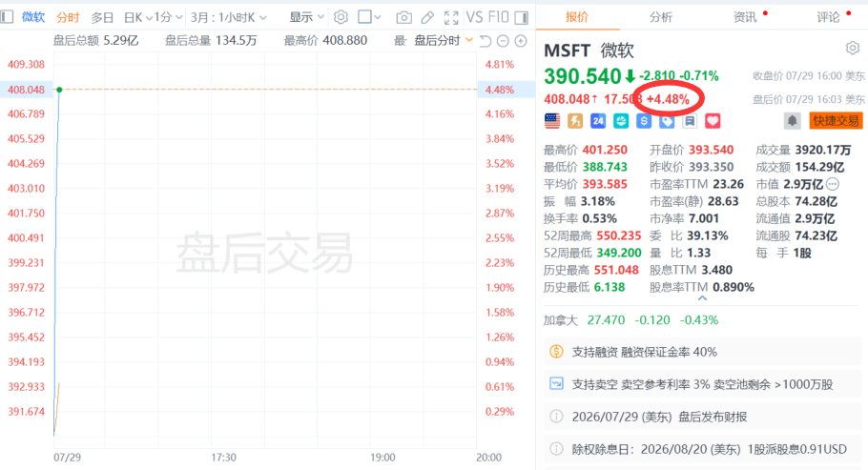Open the 支持卖空 short selling row
The width and height of the screenshot is (868, 470).
[x=701, y=384]
